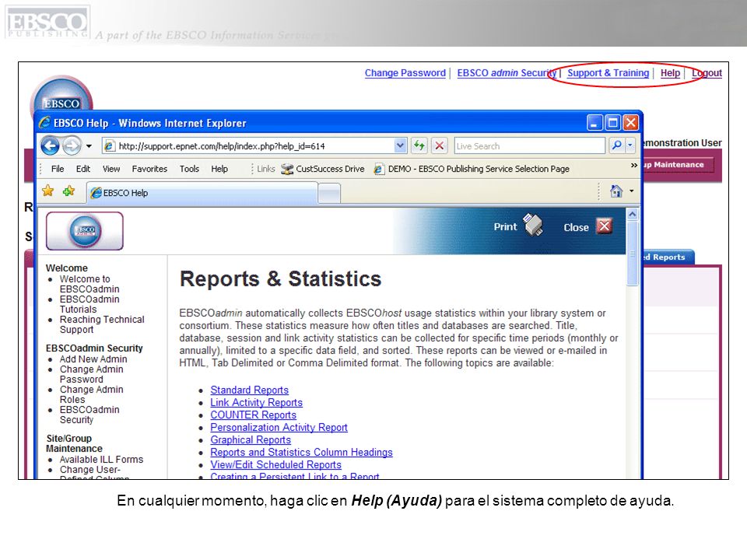Open the Edit menu

tap(83, 169)
